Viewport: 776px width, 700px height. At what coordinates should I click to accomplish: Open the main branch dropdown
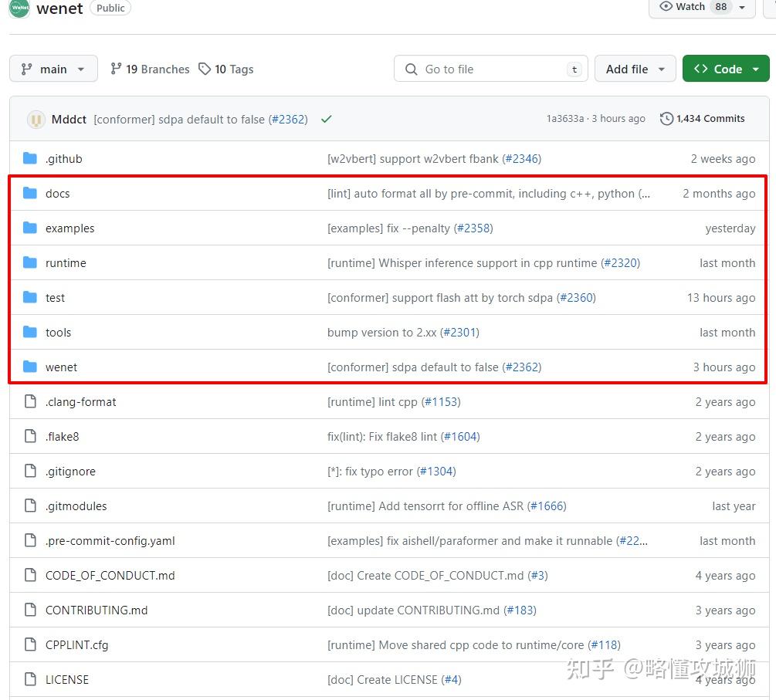53,69
